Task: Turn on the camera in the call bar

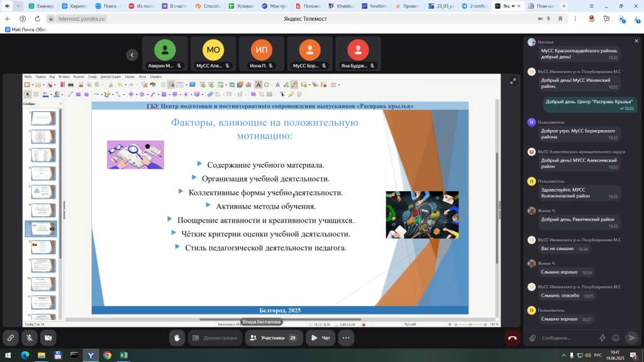Action: pos(48,337)
